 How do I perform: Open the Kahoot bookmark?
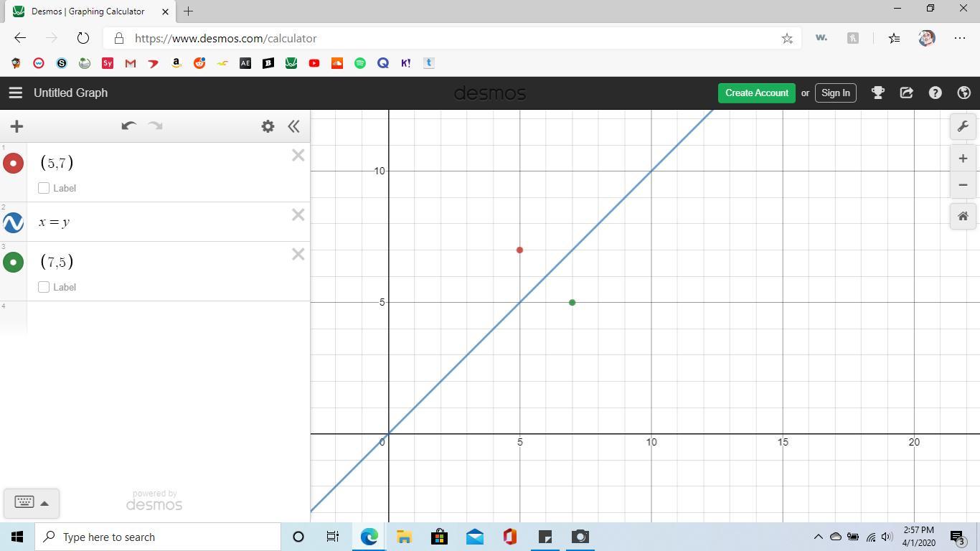(x=406, y=63)
